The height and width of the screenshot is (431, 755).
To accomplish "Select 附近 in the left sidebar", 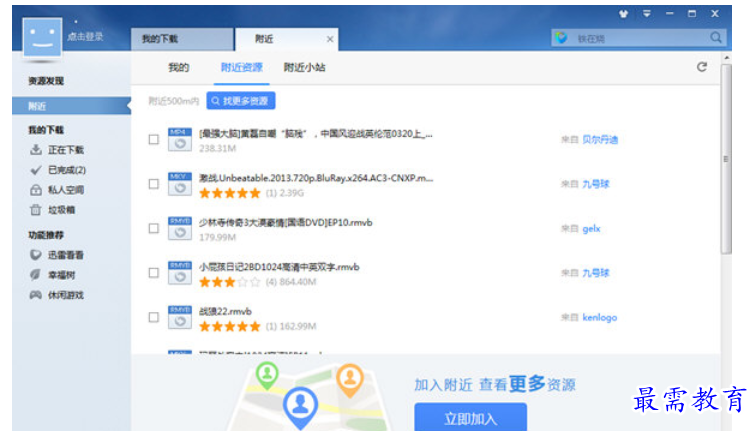I will coord(71,106).
